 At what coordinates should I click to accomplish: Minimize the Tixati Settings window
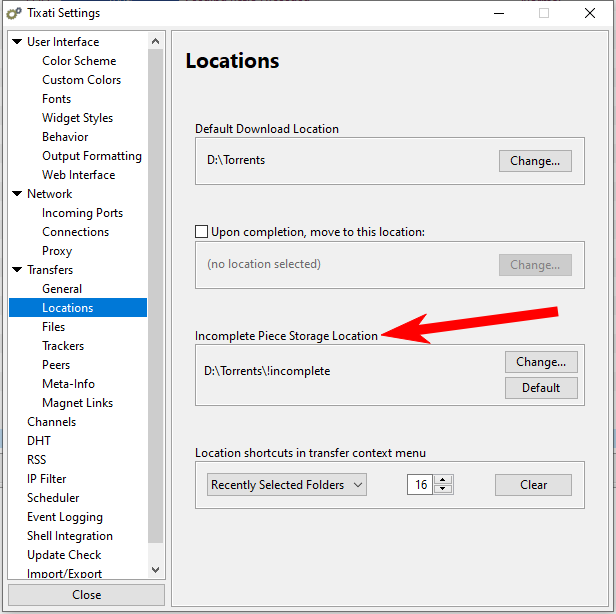(499, 13)
